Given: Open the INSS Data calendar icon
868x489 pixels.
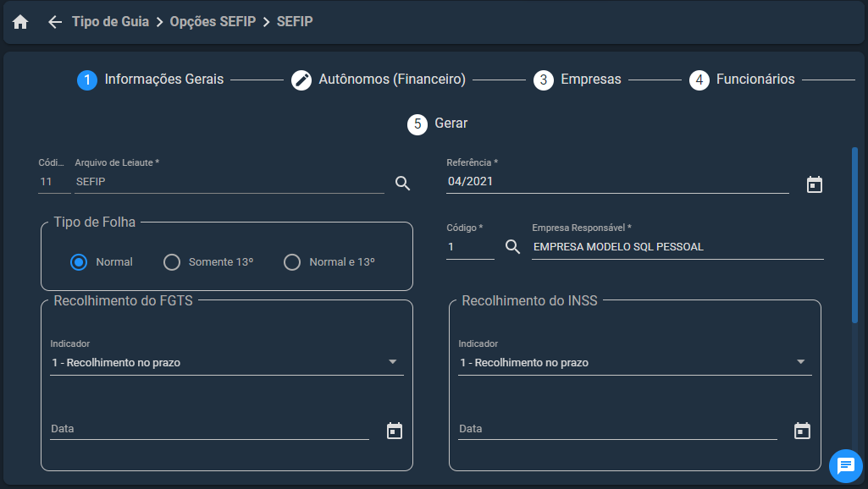Looking at the screenshot, I should [x=802, y=431].
